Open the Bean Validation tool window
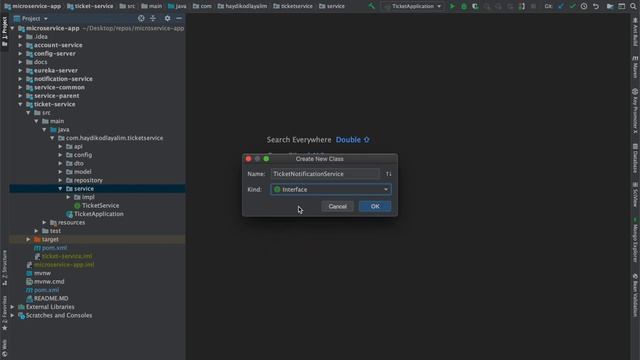The width and height of the screenshot is (640, 360). (x=635, y=296)
